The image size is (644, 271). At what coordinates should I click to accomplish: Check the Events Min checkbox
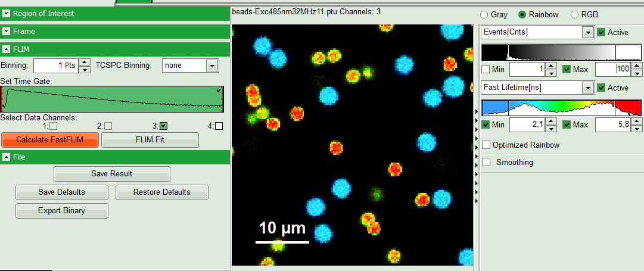tap(487, 70)
